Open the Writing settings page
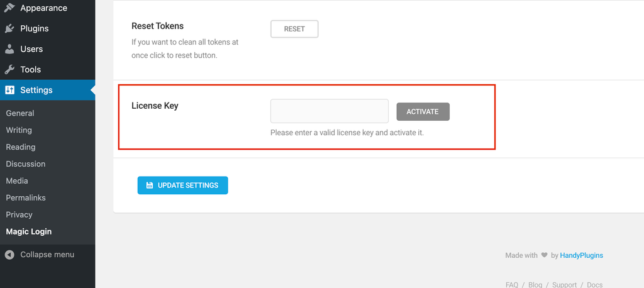Viewport: 644px width, 288px height. 19,130
